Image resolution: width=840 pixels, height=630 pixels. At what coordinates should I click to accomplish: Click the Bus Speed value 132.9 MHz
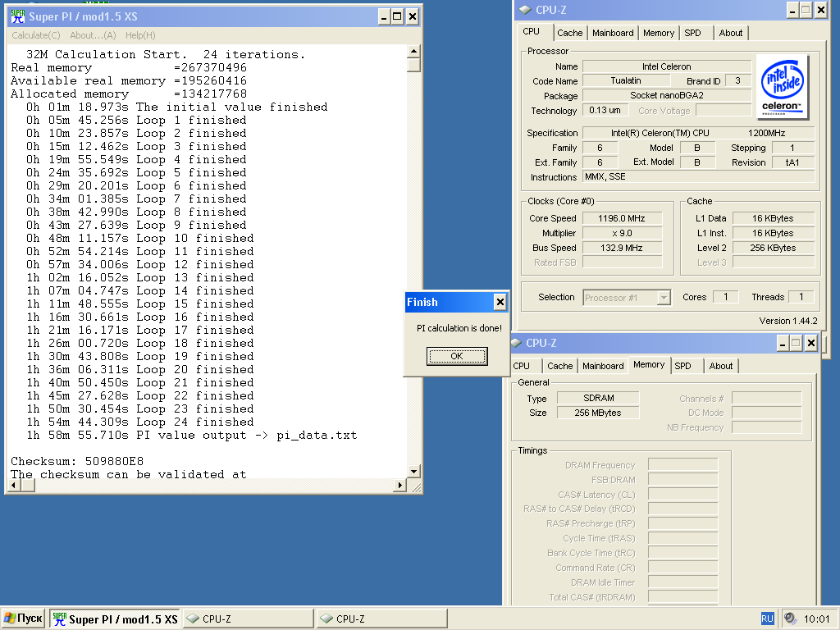pos(622,248)
